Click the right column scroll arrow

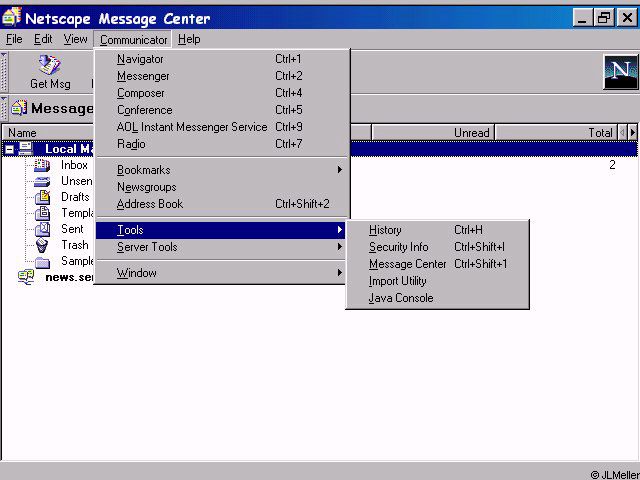633,132
